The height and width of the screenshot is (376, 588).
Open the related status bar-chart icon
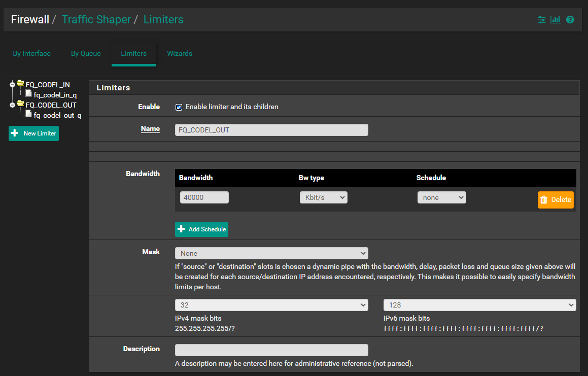point(556,20)
